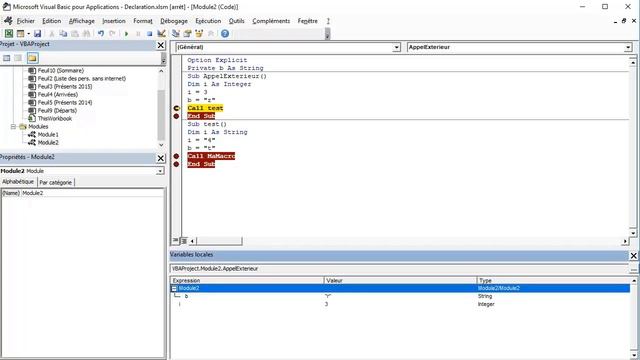The image size is (640, 360).
Task: Run the macro with the green play icon
Action: [127, 33]
